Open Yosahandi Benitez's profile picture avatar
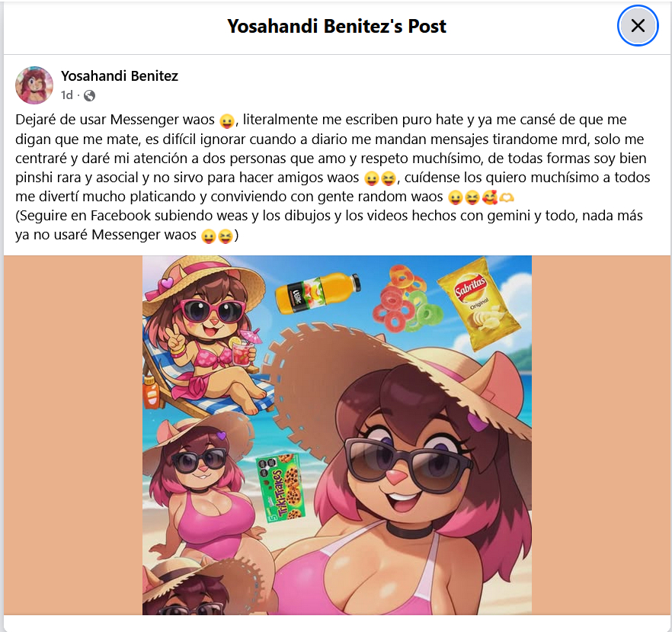672x632 pixels. click(34, 85)
